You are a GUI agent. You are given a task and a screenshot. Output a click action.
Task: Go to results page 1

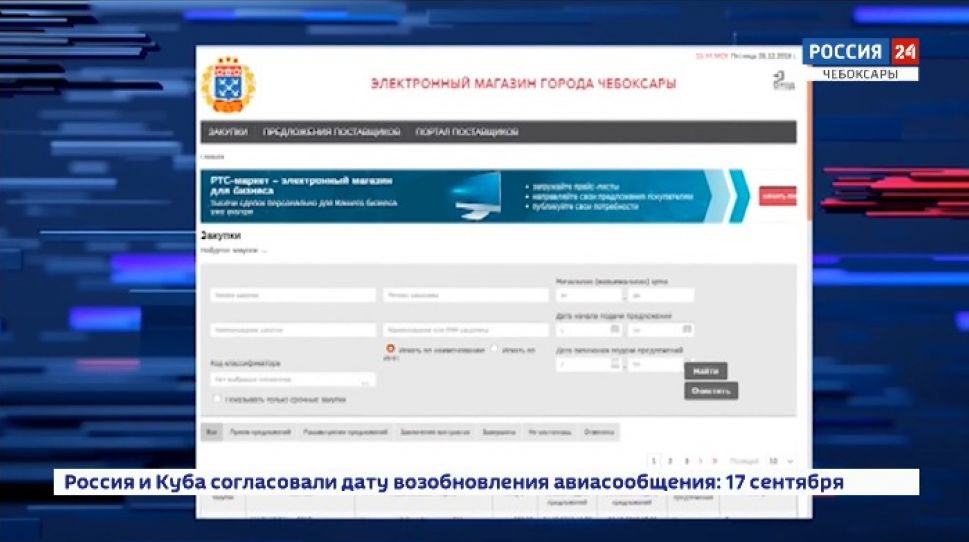tap(654, 461)
